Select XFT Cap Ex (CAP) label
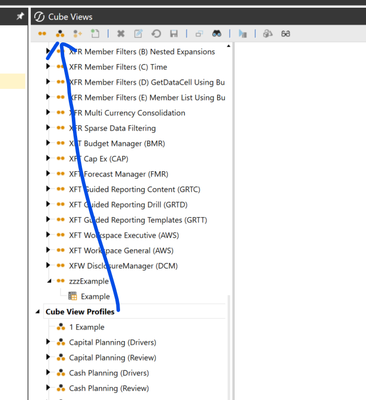Viewport: 366px width, 400px height. 99,159
